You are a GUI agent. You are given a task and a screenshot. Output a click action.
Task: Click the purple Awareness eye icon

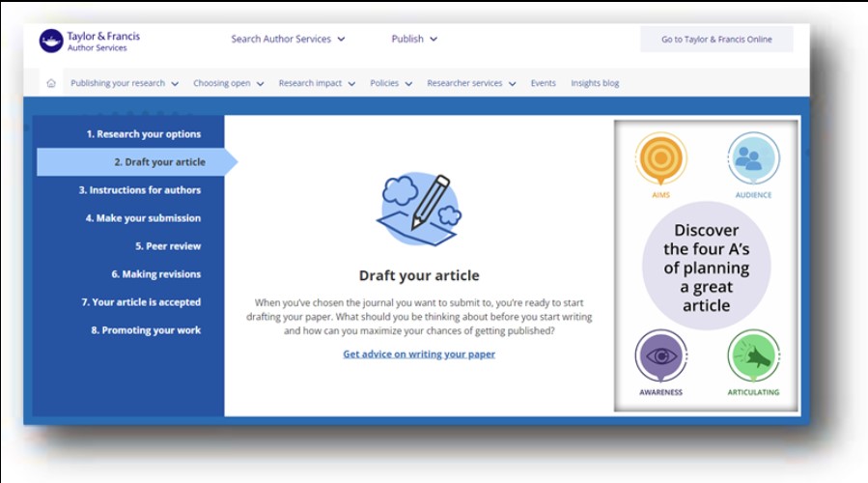click(x=660, y=355)
